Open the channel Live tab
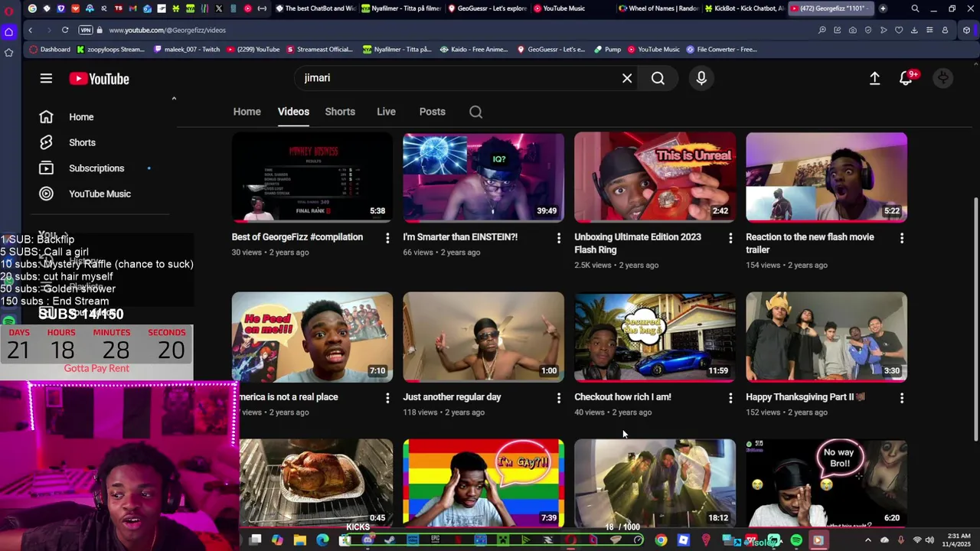 click(x=386, y=112)
